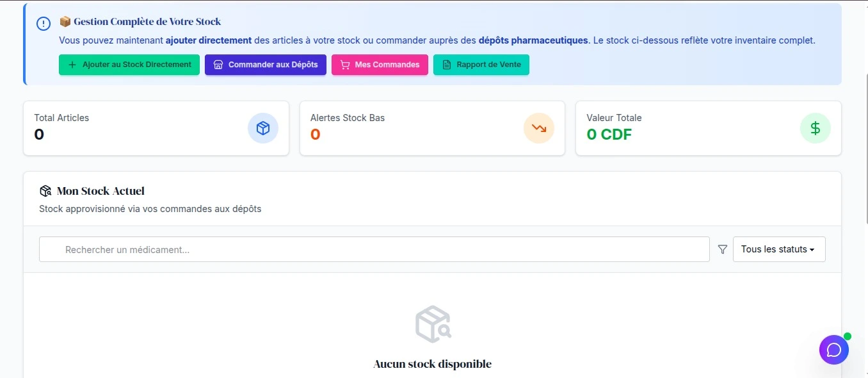Click the package icon next to Mon Stock Actuel
The image size is (868, 378).
[x=45, y=190]
